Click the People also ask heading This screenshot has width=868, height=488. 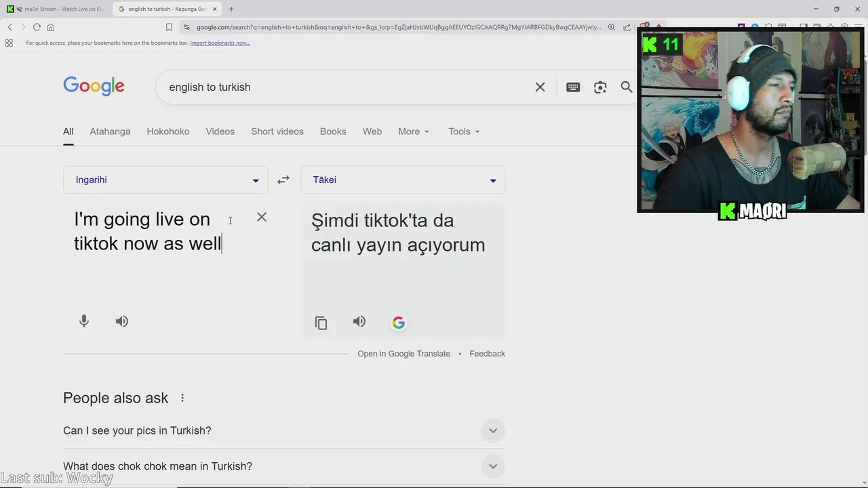(x=116, y=398)
